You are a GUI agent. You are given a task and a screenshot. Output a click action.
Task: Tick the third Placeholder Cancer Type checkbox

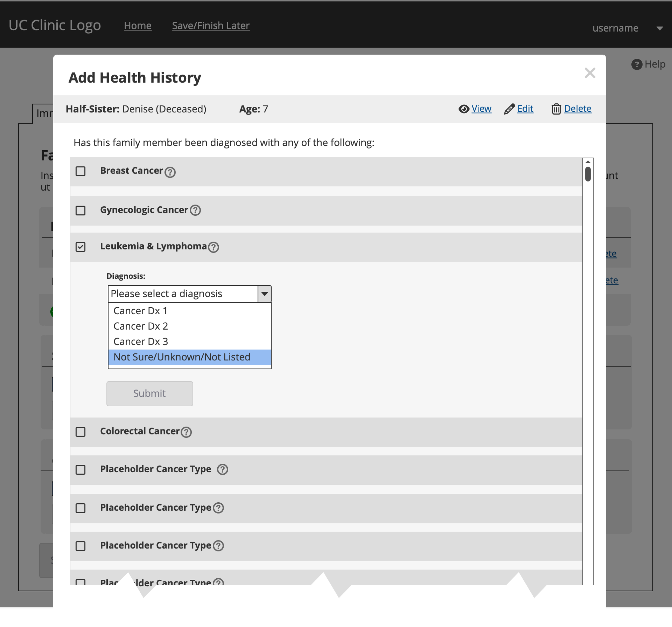pos(80,546)
